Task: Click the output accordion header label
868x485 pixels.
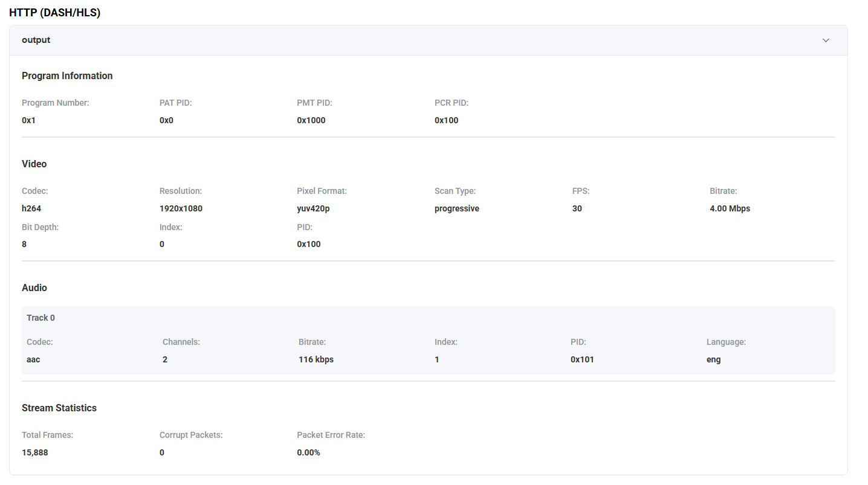Action: (x=36, y=40)
